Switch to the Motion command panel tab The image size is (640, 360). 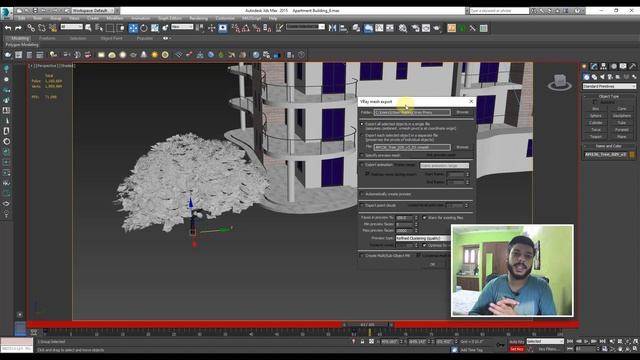click(613, 66)
